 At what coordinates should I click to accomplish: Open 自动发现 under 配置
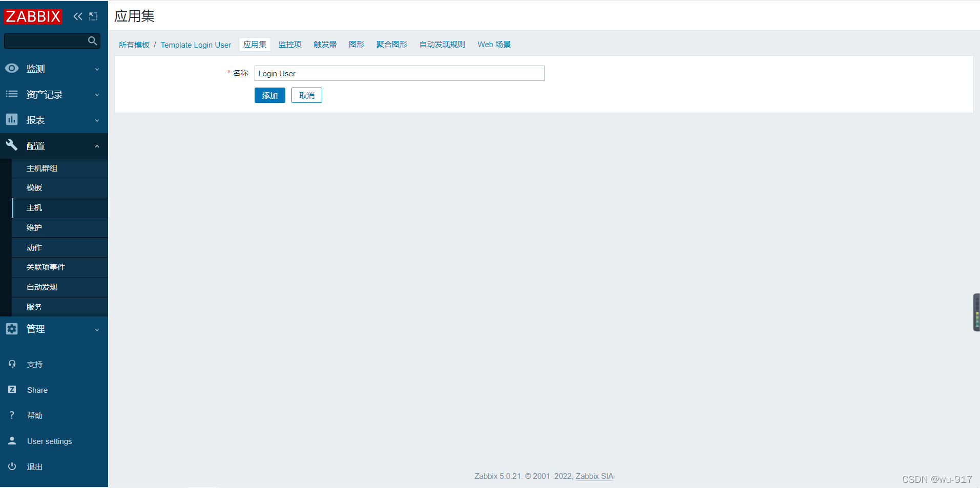pyautogui.click(x=60, y=287)
